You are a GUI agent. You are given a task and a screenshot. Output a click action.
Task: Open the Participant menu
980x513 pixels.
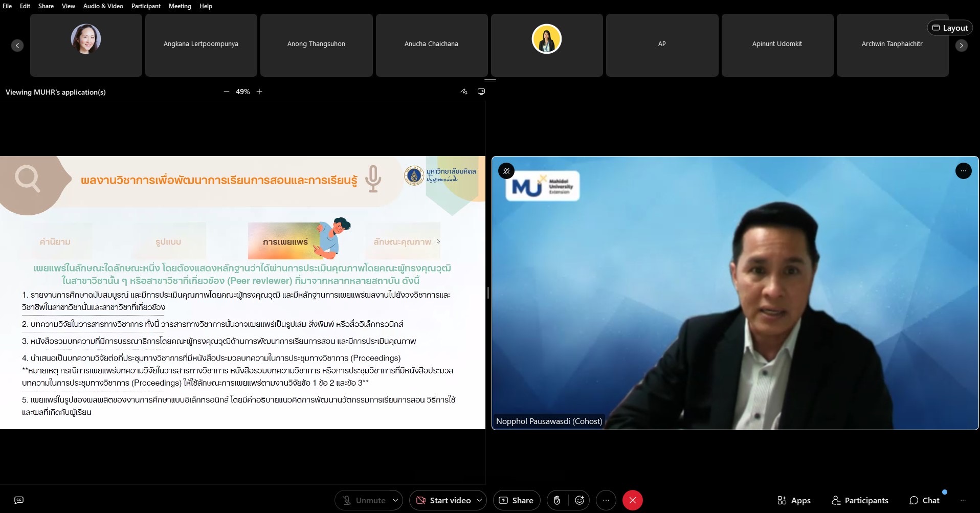point(146,6)
